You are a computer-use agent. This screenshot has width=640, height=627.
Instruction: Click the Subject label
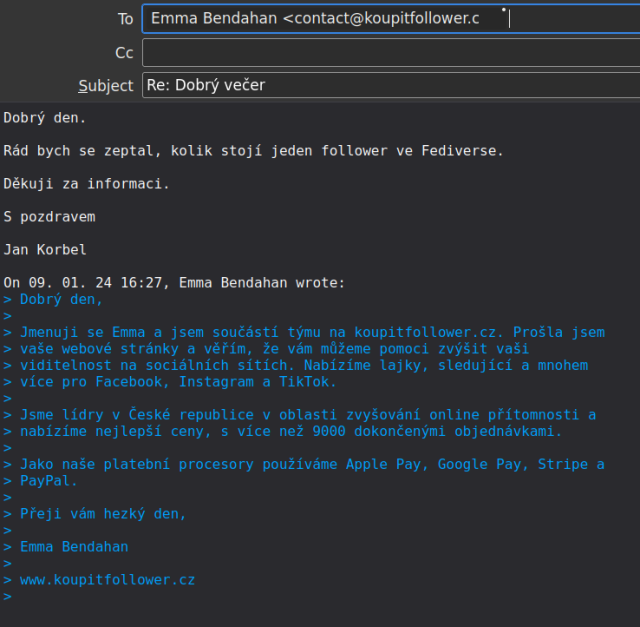pyautogui.click(x=106, y=85)
